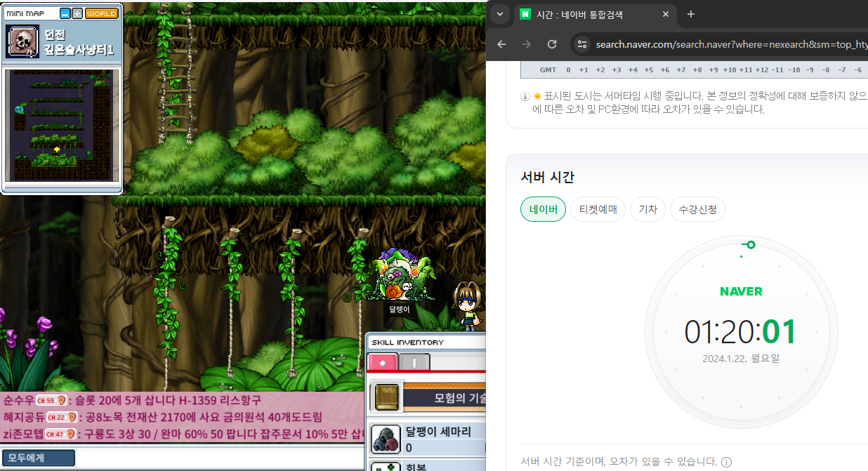Open a new browser tab
This screenshot has width=868, height=471.
[x=690, y=14]
